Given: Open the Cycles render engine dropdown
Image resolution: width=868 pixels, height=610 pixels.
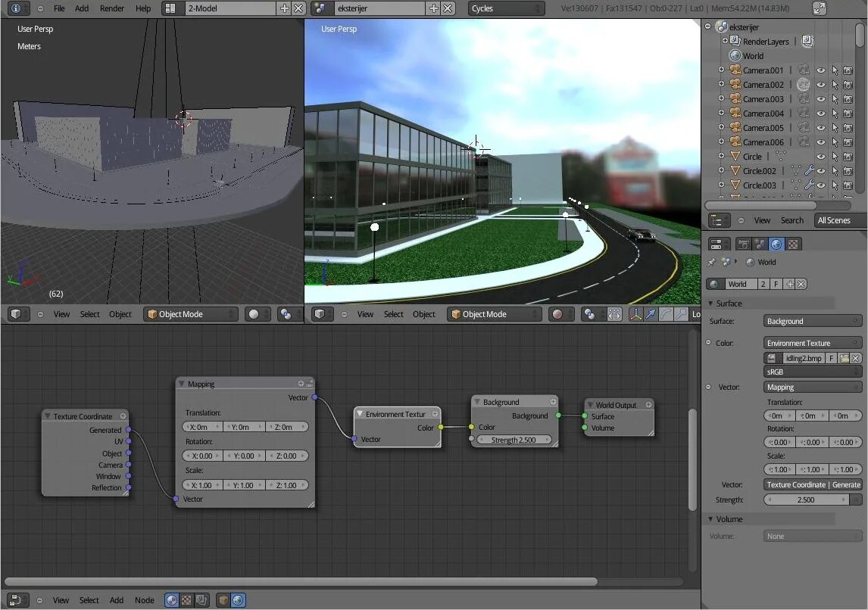Looking at the screenshot, I should (506, 8).
